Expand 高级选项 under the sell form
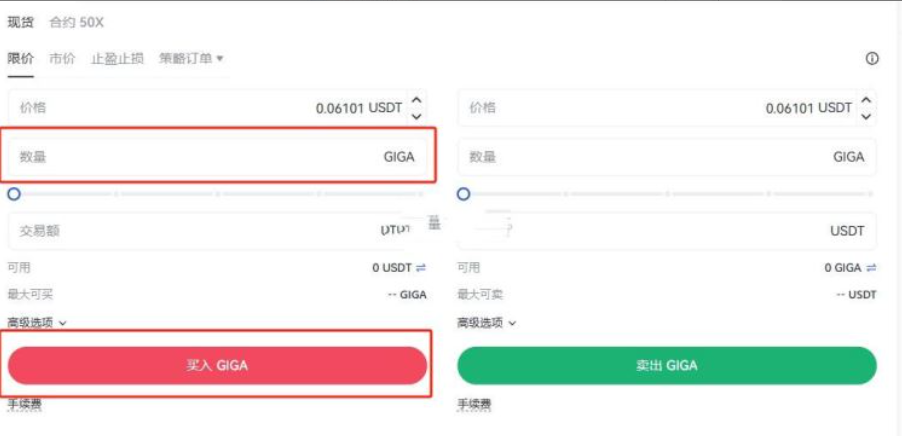Image resolution: width=902 pixels, height=436 pixels. point(487,323)
